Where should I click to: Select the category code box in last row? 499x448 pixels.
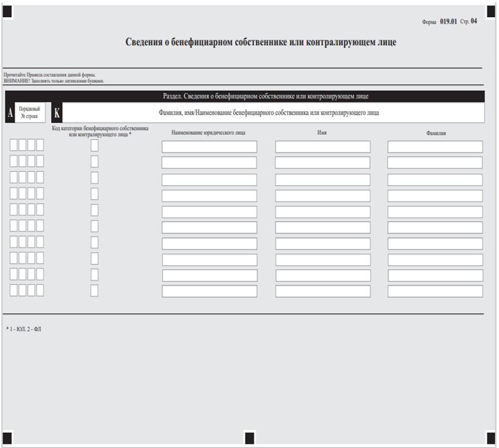click(x=94, y=290)
